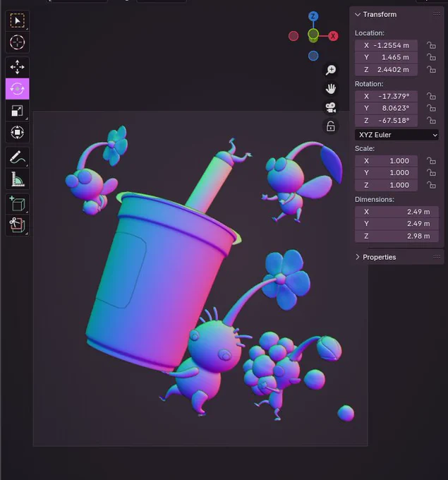
Task: Select the Cursor tool
Action: point(18,42)
